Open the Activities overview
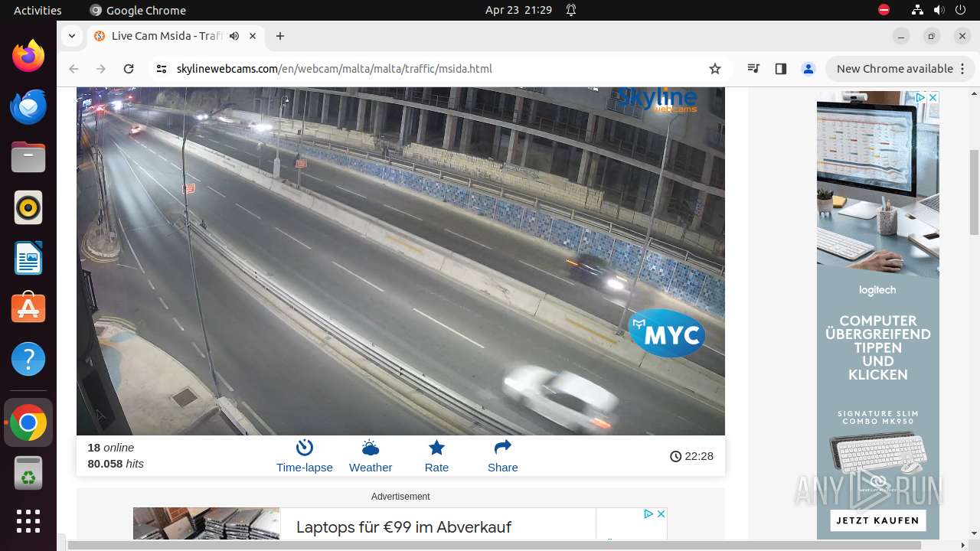This screenshot has height=551, width=980. [x=38, y=10]
